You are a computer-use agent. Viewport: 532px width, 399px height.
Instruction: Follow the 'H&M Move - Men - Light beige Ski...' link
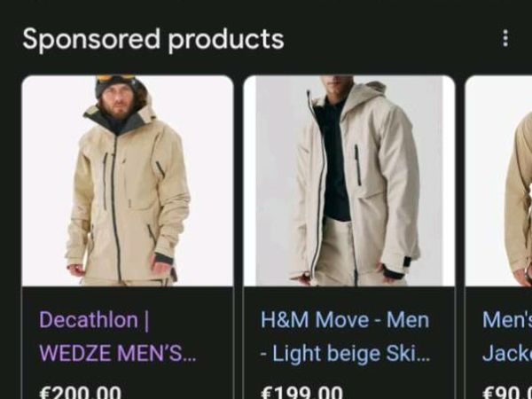coord(345,336)
